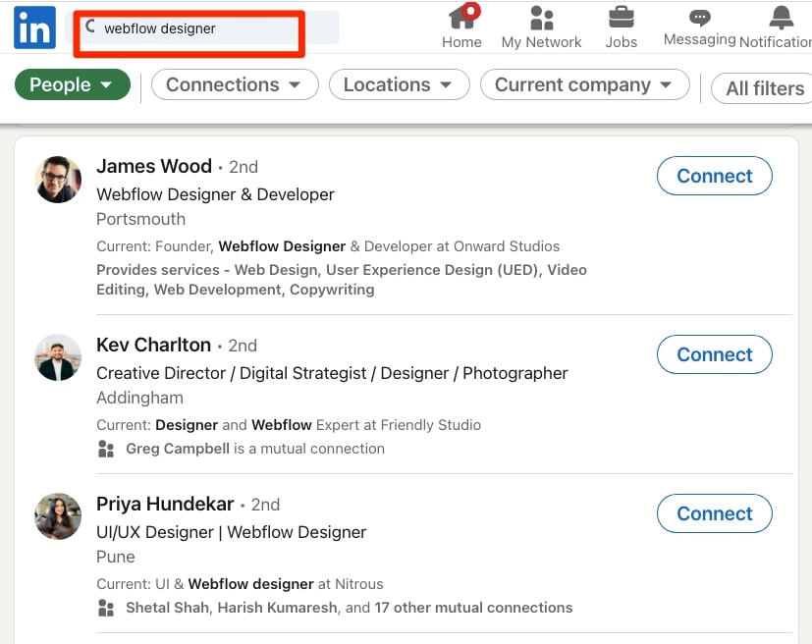Expand the Connections filter dropdown

(235, 84)
